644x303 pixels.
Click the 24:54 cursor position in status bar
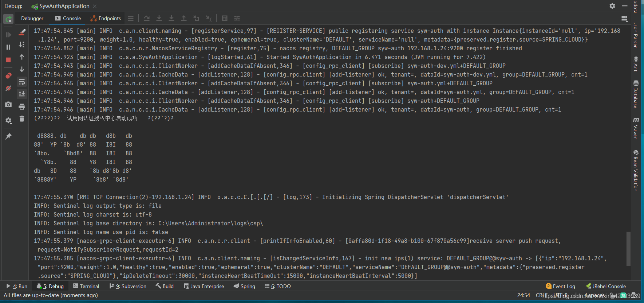click(524, 295)
